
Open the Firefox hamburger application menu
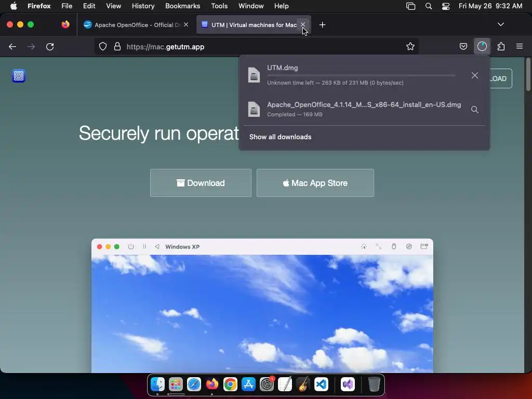click(x=520, y=46)
